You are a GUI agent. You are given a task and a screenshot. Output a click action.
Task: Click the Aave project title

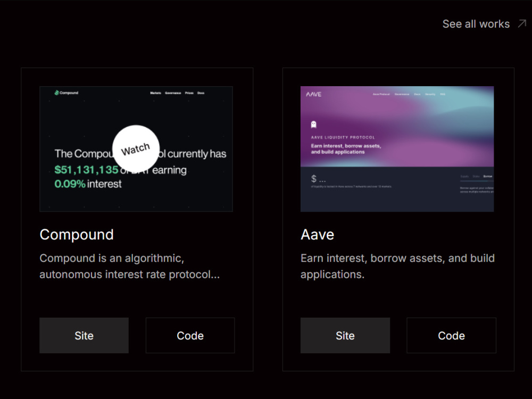[317, 235]
